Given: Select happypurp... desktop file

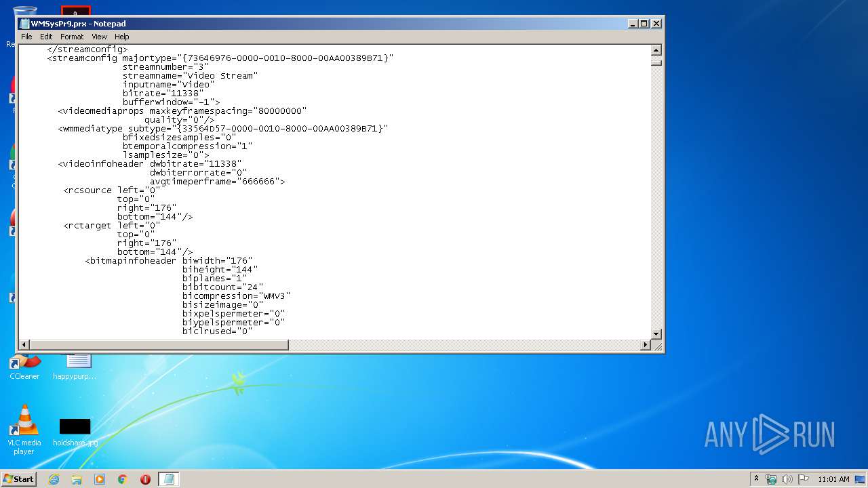Looking at the screenshot, I should 75,368.
